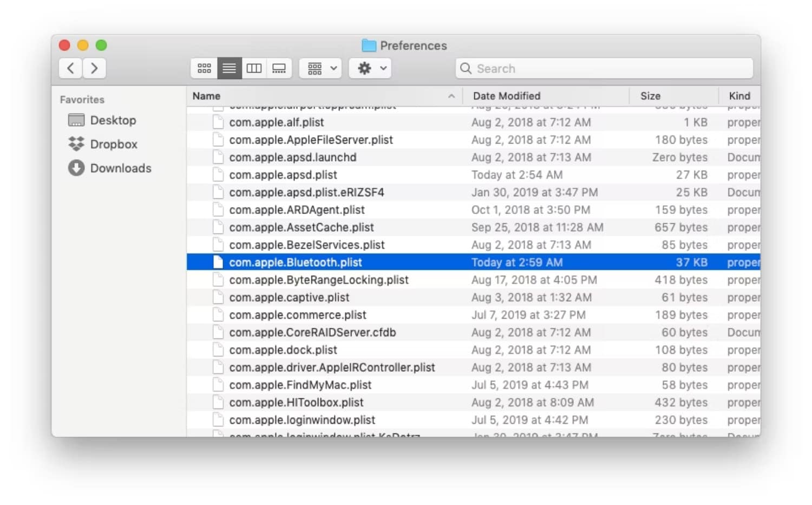
Task: Sort by the Kind column header
Action: click(x=739, y=96)
